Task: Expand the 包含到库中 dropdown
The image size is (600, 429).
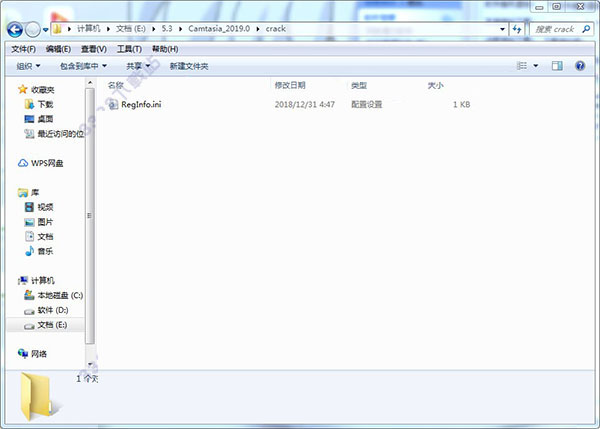Action: click(83, 66)
